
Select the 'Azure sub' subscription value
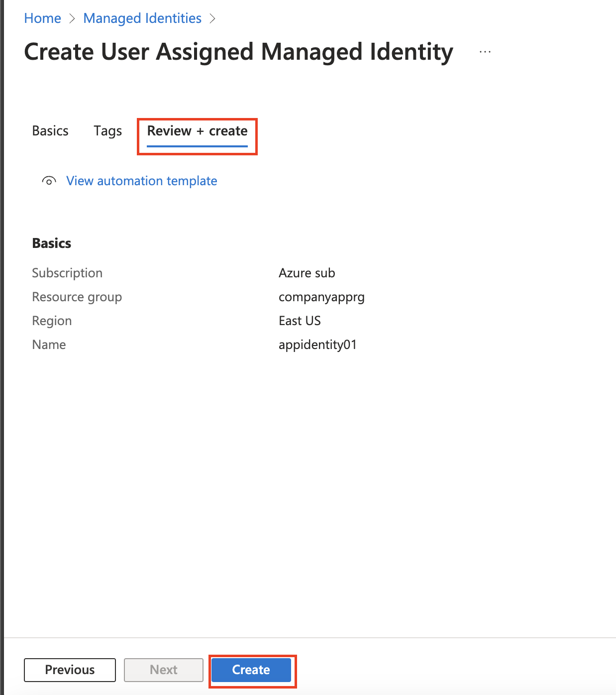[307, 273]
